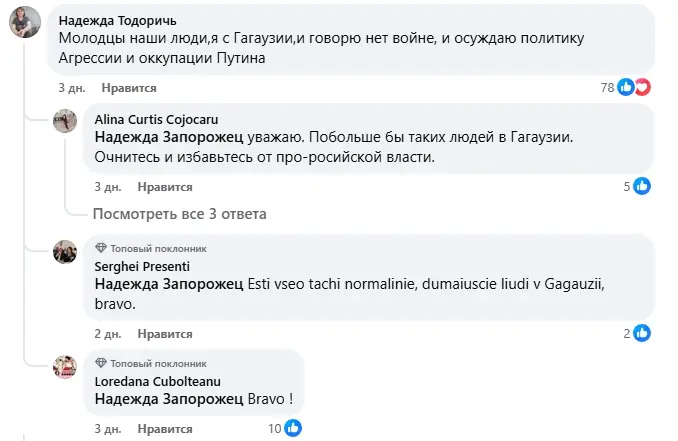Open Alina Curtis Cojocaru avatar

click(x=65, y=121)
